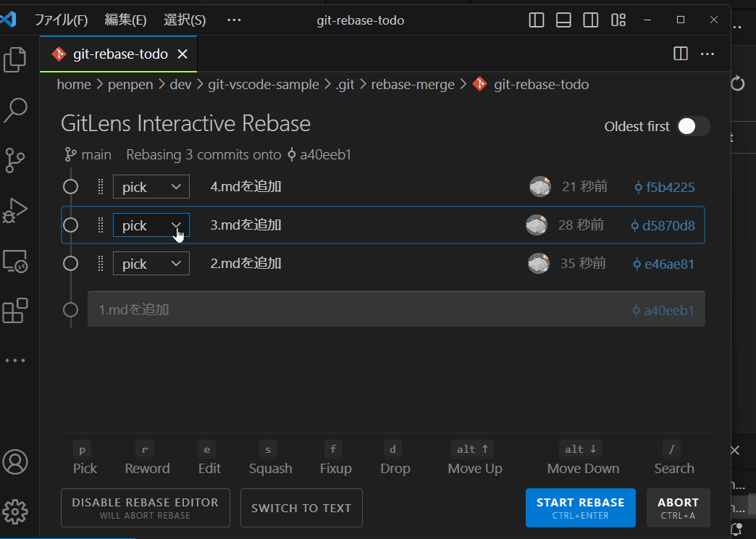The image size is (756, 539).
Task: Click the 'home' breadcrumb
Action: tap(74, 85)
